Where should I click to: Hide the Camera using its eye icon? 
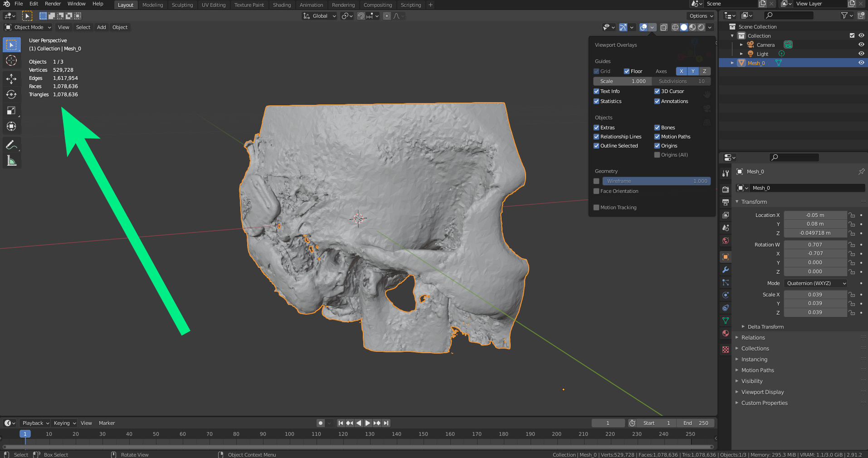[861, 44]
